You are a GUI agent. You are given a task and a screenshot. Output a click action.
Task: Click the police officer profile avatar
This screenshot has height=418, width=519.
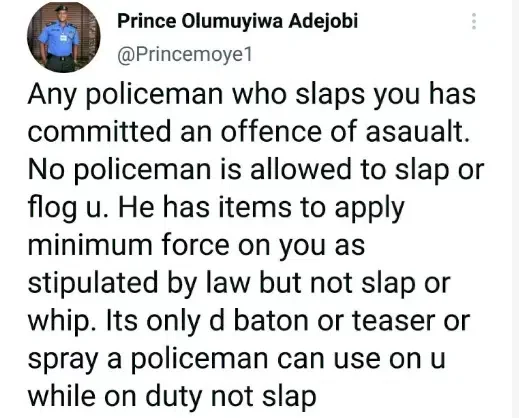(63, 37)
